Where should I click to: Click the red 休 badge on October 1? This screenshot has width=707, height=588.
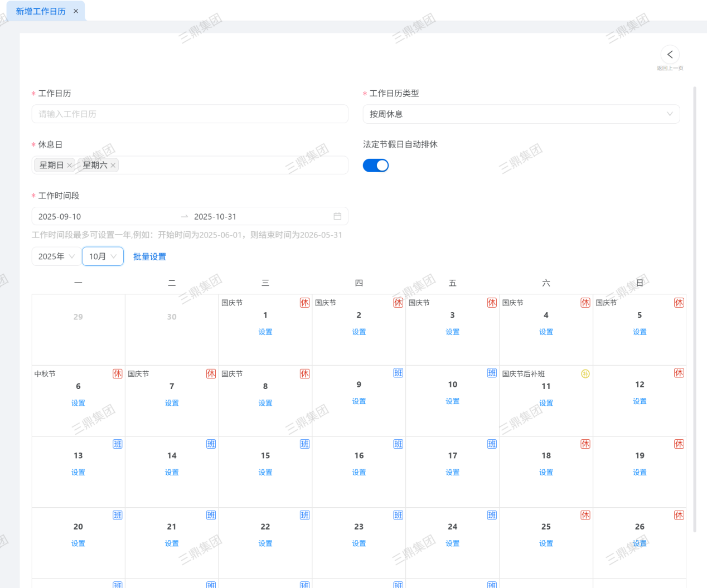(x=304, y=303)
